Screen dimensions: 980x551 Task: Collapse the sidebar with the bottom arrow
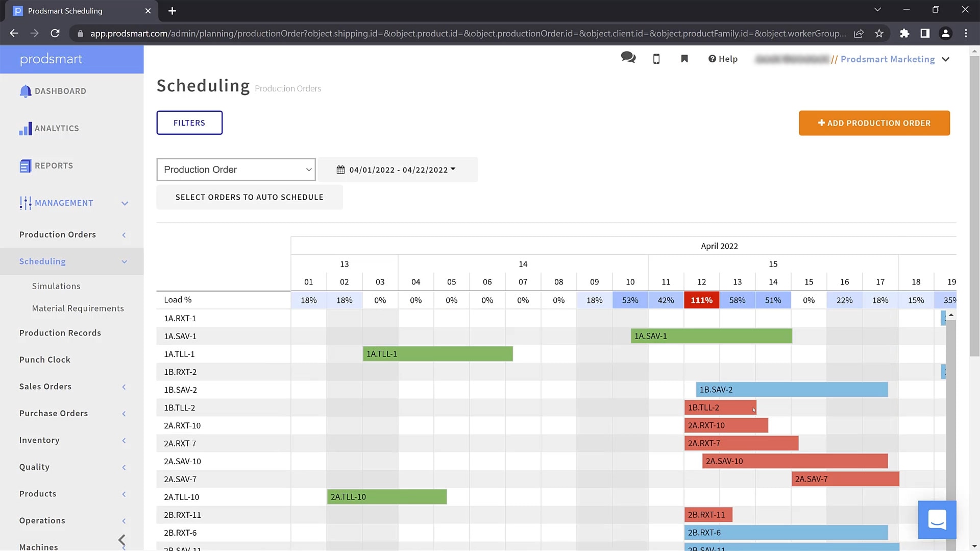[122, 540]
